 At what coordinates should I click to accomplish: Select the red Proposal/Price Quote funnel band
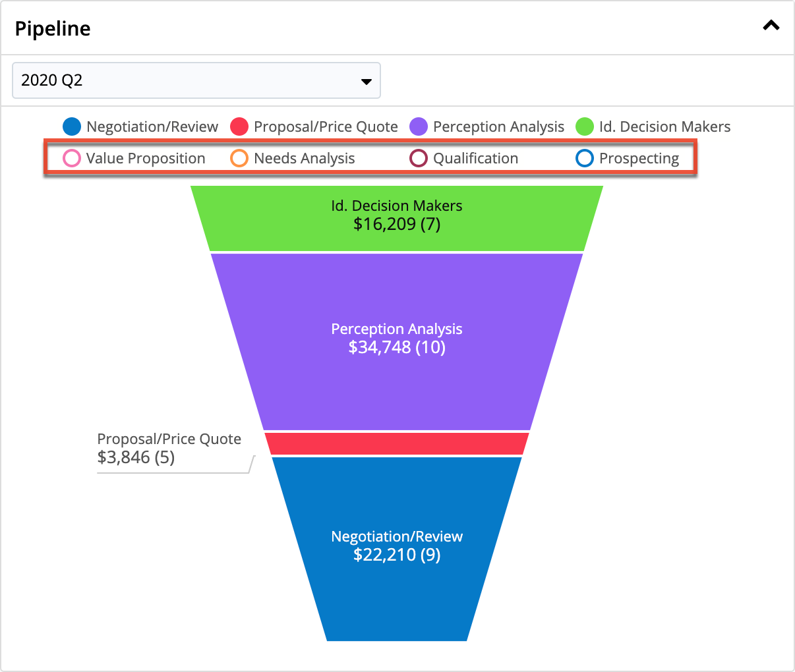397,443
